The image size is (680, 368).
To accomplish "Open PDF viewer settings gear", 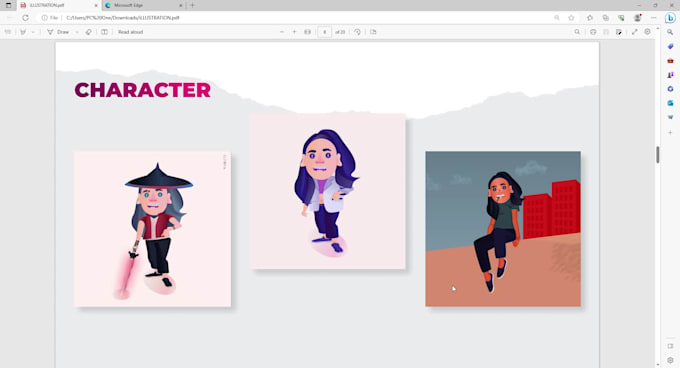I will (x=647, y=32).
